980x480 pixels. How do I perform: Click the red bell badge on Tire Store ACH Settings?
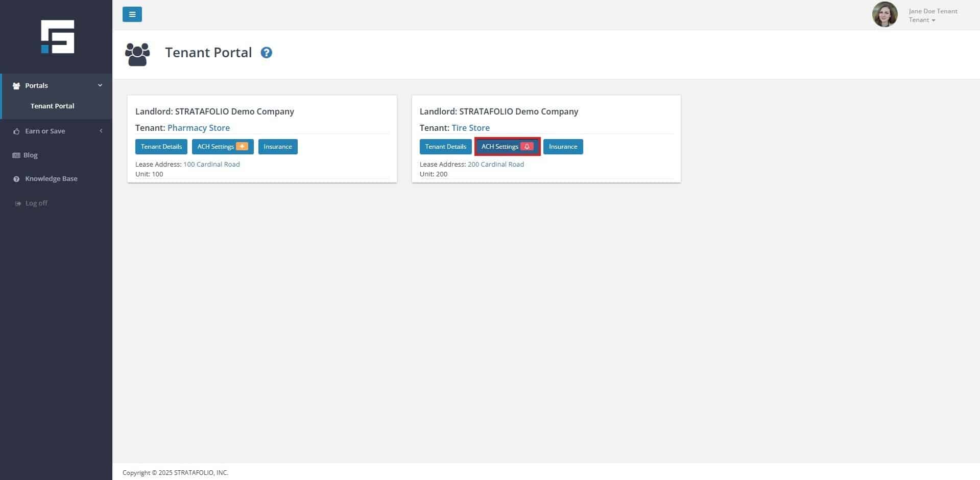click(x=527, y=147)
